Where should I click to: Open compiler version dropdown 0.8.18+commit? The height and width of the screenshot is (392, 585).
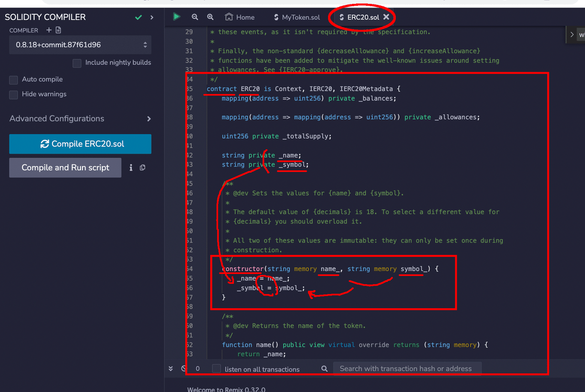coord(80,45)
